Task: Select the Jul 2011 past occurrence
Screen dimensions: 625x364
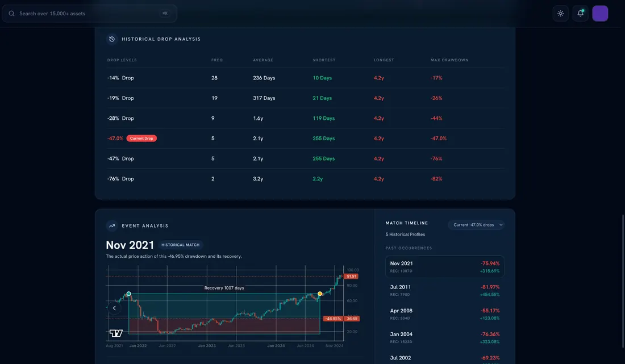Action: (x=444, y=290)
